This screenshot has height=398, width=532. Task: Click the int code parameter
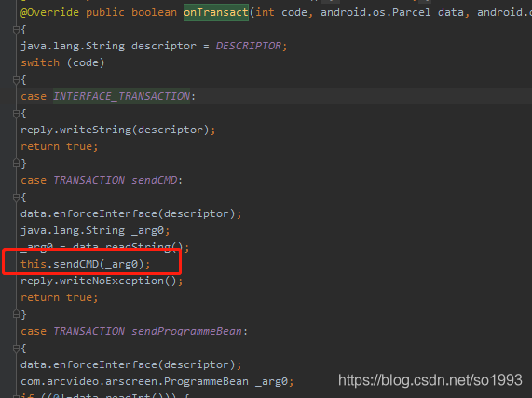pos(281,12)
